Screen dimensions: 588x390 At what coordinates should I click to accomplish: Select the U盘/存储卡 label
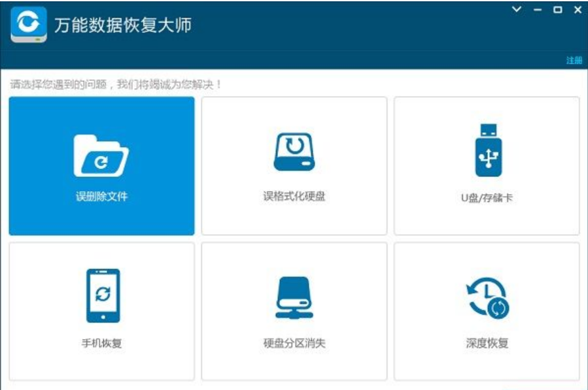pyautogui.click(x=487, y=197)
